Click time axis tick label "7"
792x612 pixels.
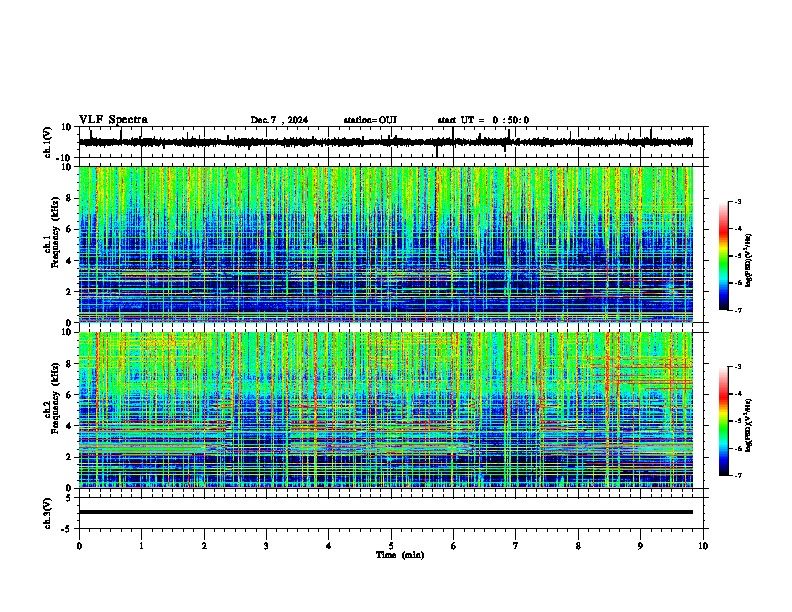point(516,546)
